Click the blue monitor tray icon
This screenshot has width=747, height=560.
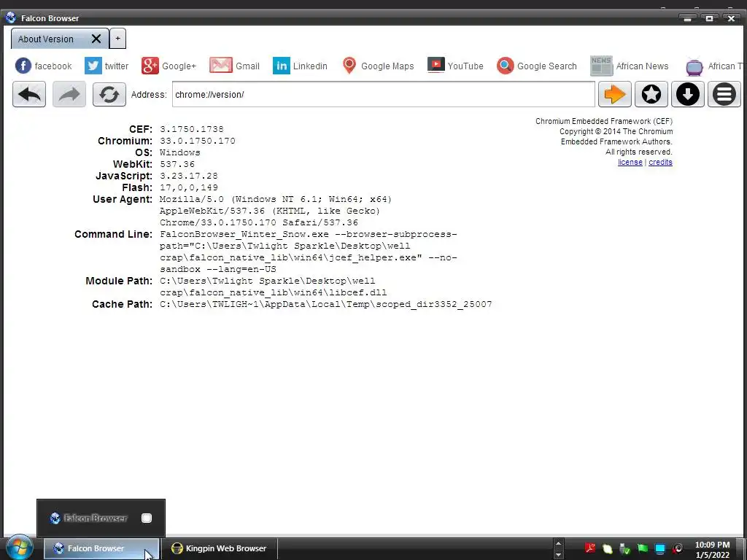(659, 548)
